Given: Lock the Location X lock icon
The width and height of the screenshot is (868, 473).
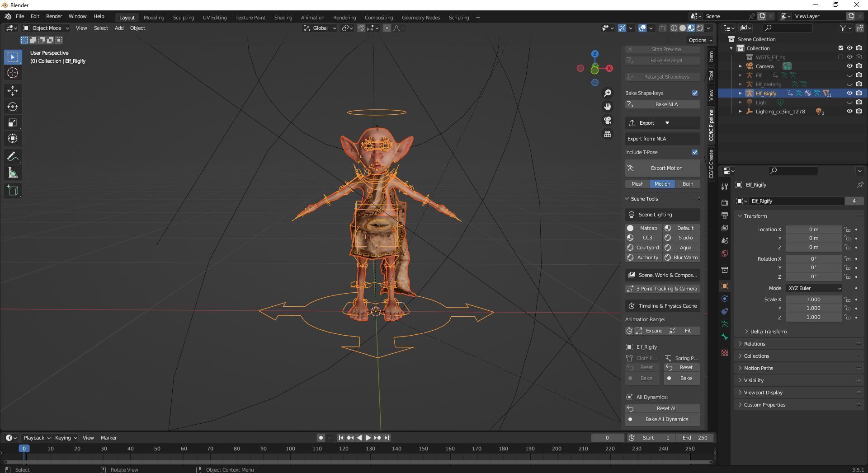Looking at the screenshot, I should point(847,229).
